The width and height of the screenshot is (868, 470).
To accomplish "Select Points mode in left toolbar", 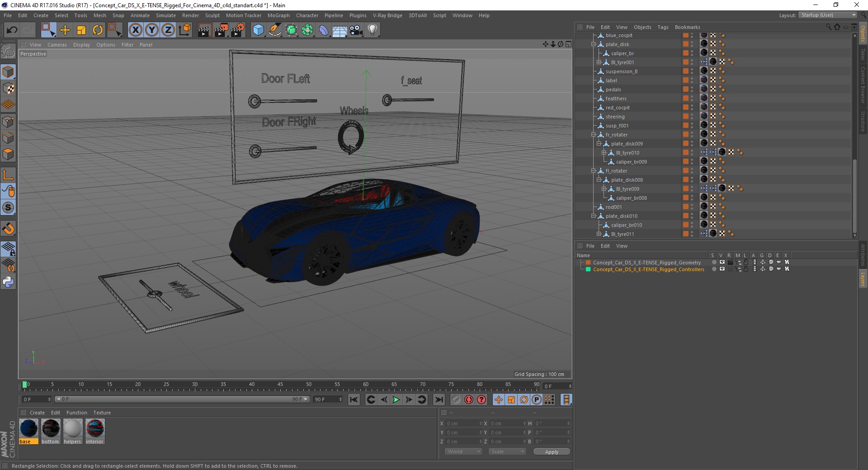I will (x=8, y=121).
